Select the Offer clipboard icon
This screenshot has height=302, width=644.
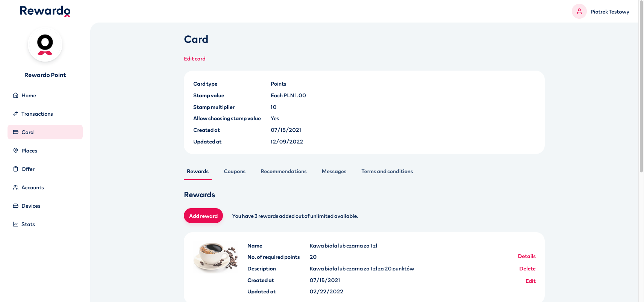pos(15,169)
